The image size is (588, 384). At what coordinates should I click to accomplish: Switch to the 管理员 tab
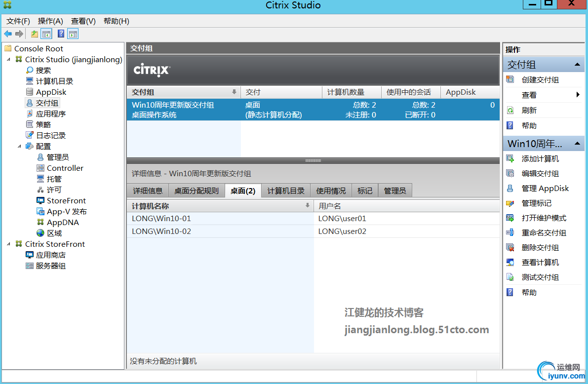coord(395,191)
